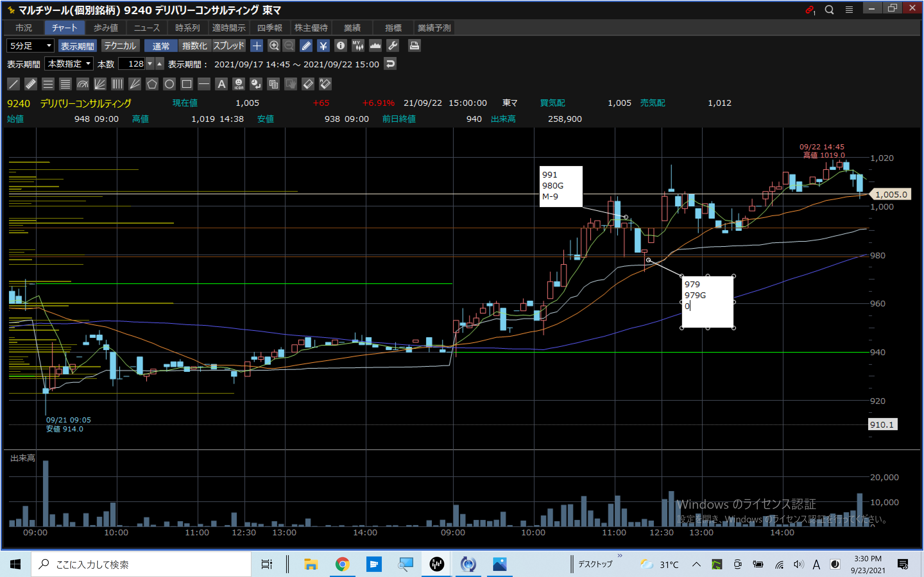
Task: Click the テクニカル button
Action: [x=120, y=46]
